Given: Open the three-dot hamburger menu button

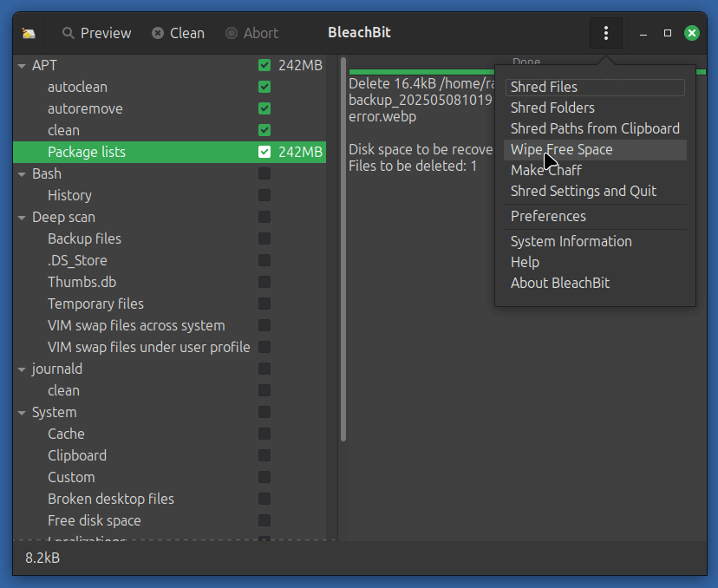Looking at the screenshot, I should 605,34.
